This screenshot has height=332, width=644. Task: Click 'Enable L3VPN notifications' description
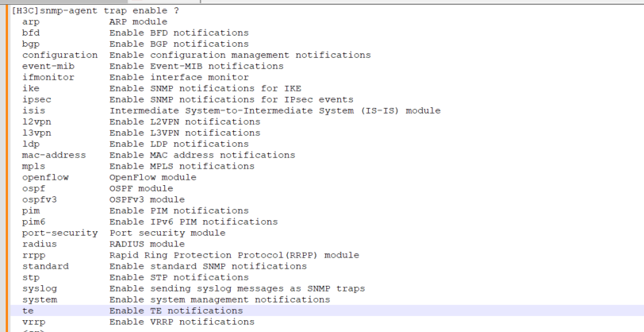[185, 133]
